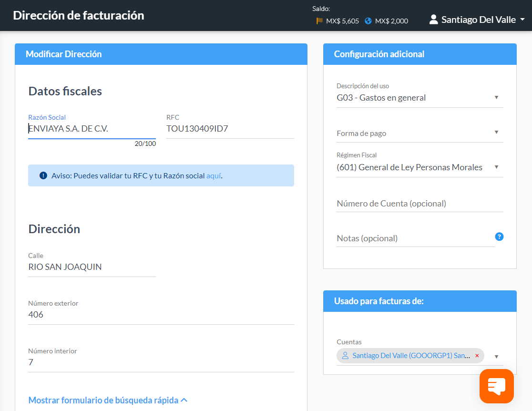Focus the Notas (opcional) field
This screenshot has width=532, height=411.
[x=415, y=238]
